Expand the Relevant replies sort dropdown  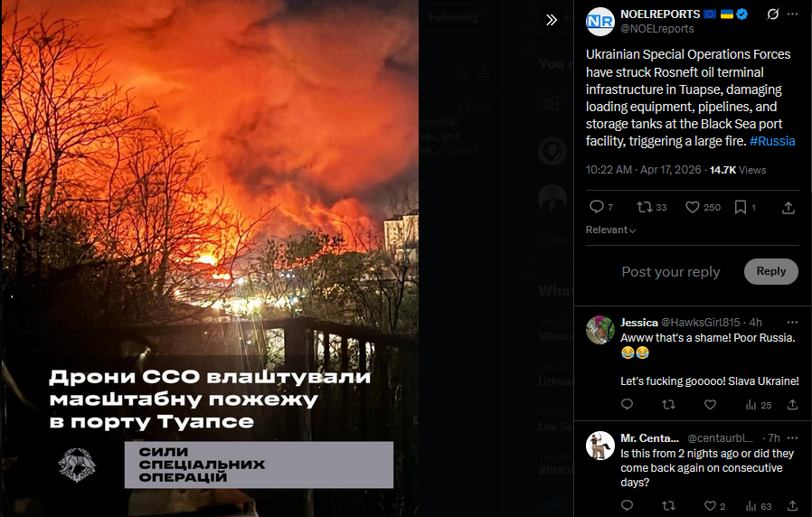pos(610,230)
